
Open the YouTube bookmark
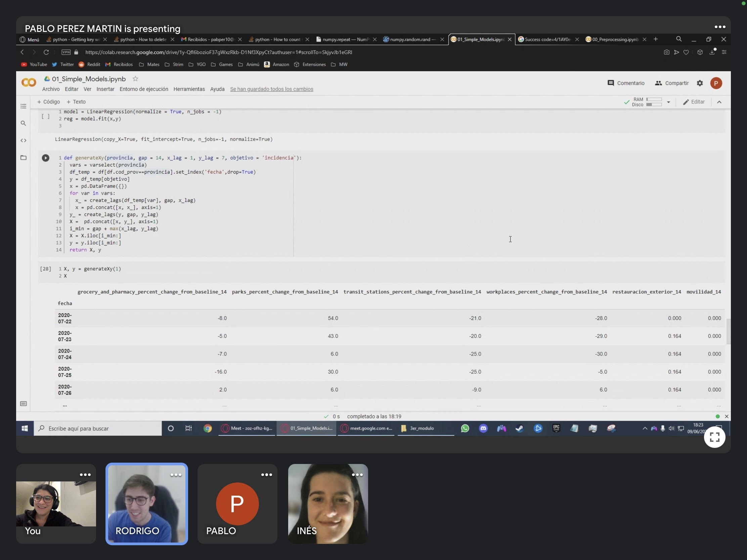coord(34,64)
